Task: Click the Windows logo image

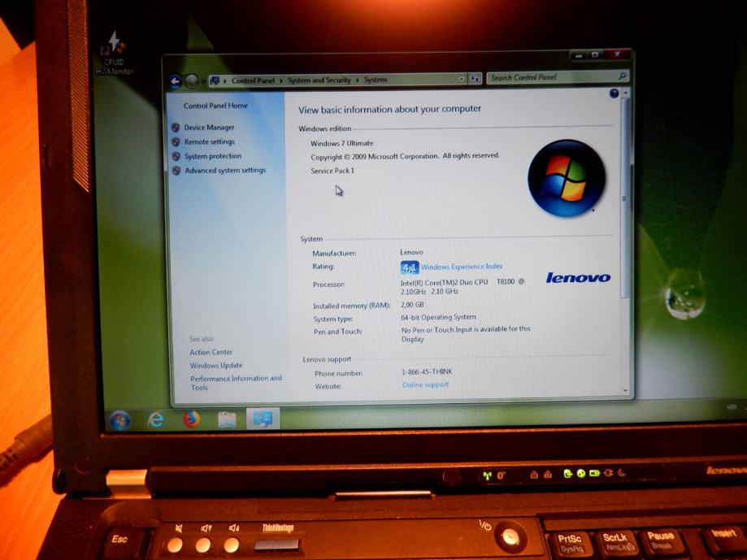Action: [567, 179]
